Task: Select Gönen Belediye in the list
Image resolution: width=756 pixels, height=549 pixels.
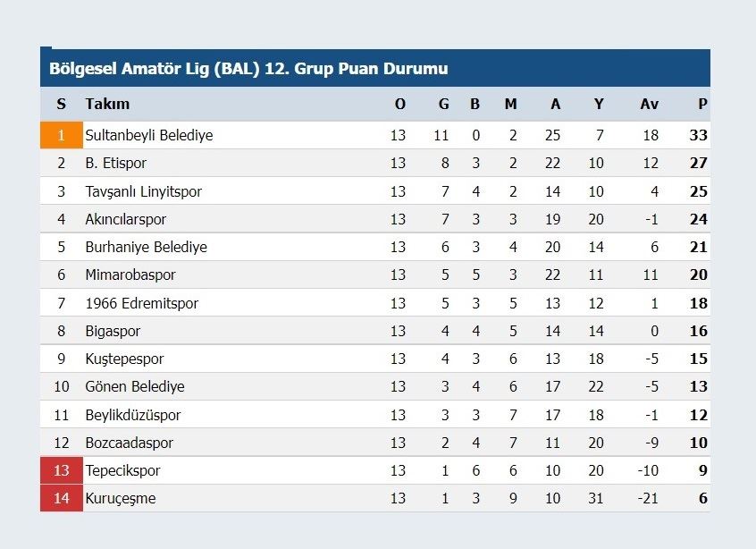Action: coord(135,386)
